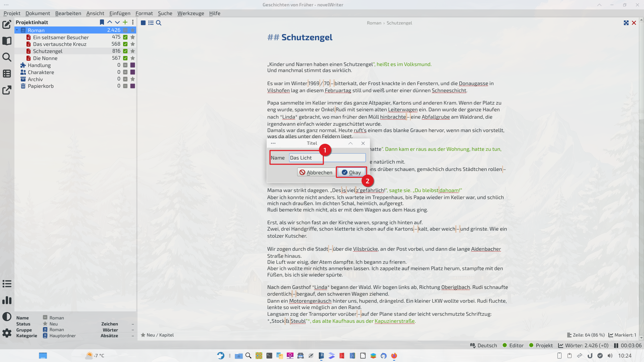Add a new item with the green plus

[x=125, y=22]
